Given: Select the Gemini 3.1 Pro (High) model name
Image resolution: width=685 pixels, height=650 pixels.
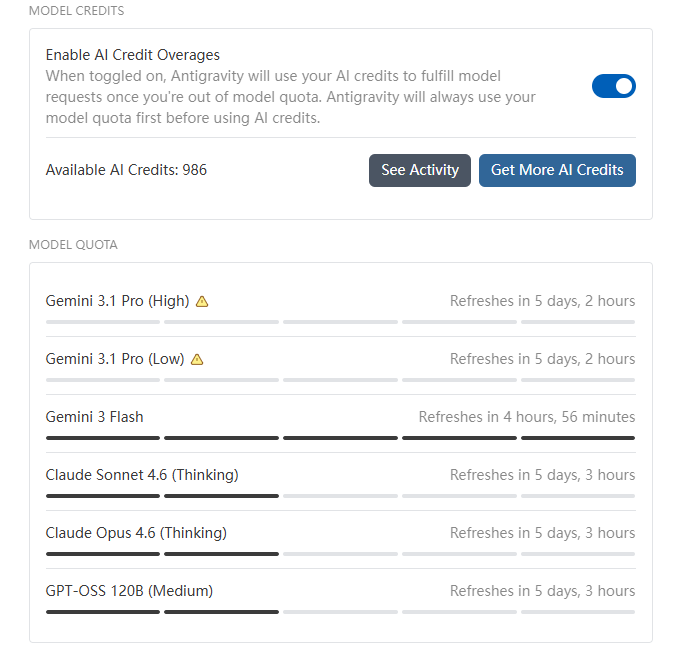Looking at the screenshot, I should pos(118,301).
